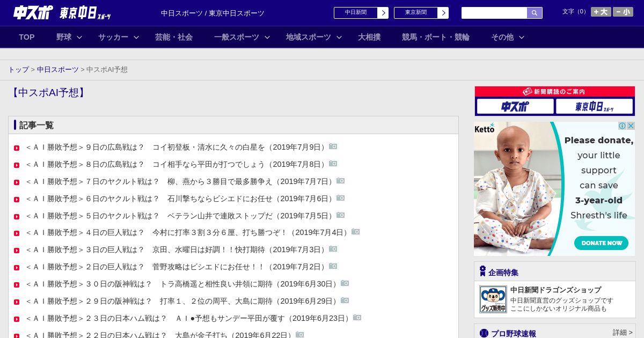Close the Ketto ad with X icon
Viewport: 644px width, 338px height.
pyautogui.click(x=631, y=126)
